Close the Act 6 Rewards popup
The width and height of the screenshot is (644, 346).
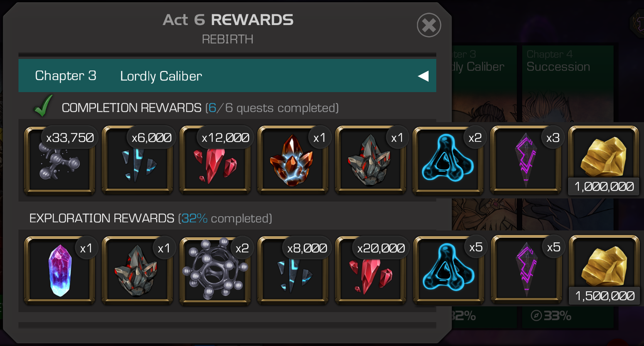pyautogui.click(x=429, y=25)
